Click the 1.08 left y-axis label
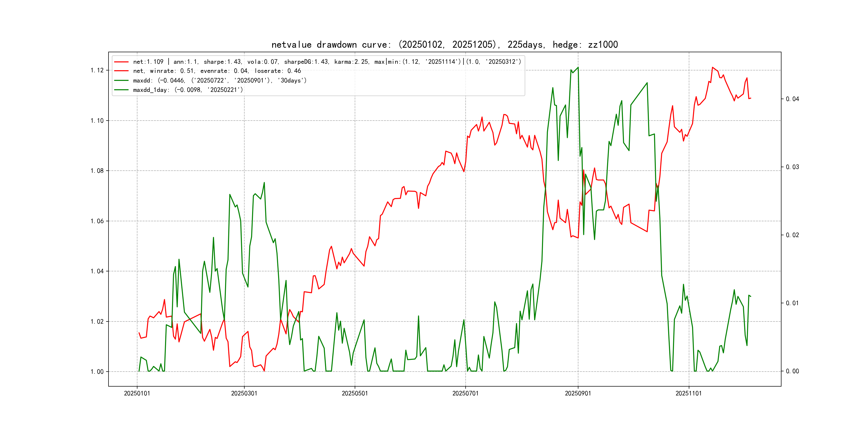This screenshot has width=868, height=434. 97,171
